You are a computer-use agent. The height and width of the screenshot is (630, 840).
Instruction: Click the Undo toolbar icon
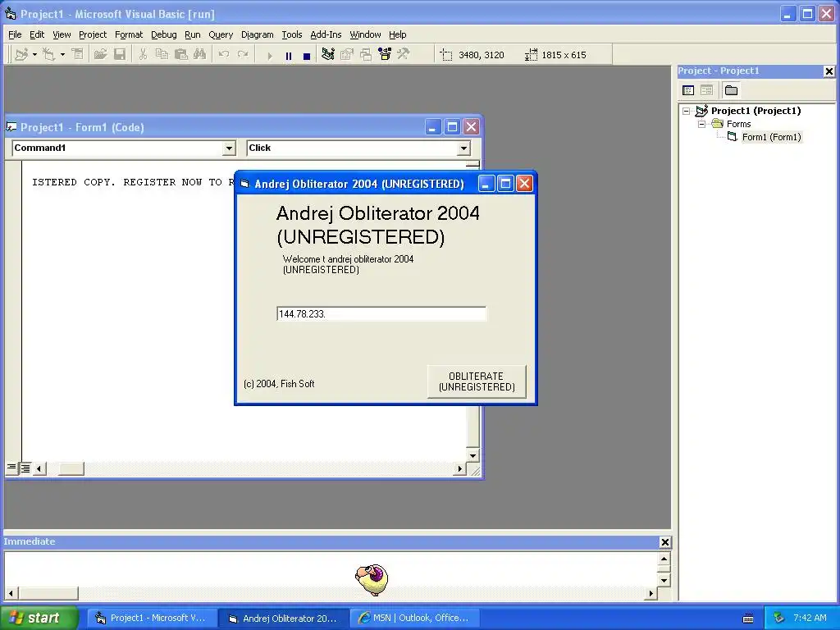[224, 55]
